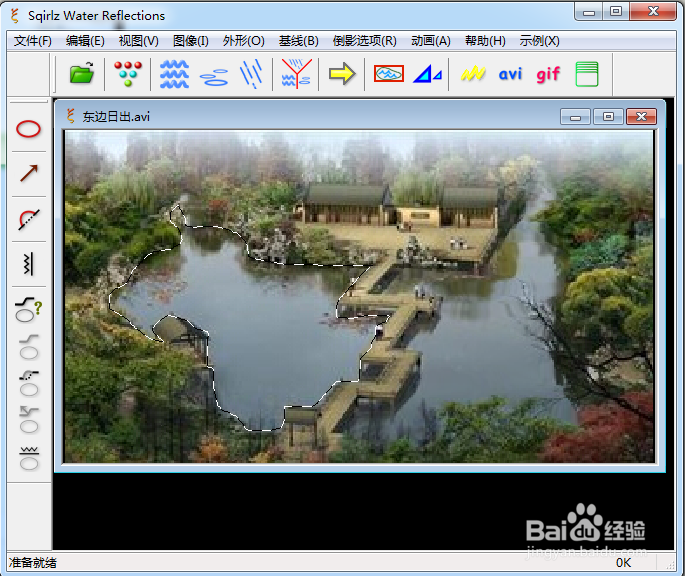Click the 准备就绪 status bar text

(33, 563)
